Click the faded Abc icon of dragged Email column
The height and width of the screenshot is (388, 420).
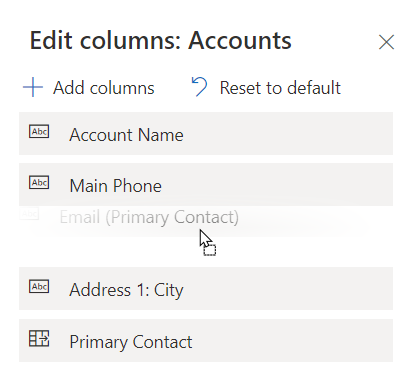[29, 213]
